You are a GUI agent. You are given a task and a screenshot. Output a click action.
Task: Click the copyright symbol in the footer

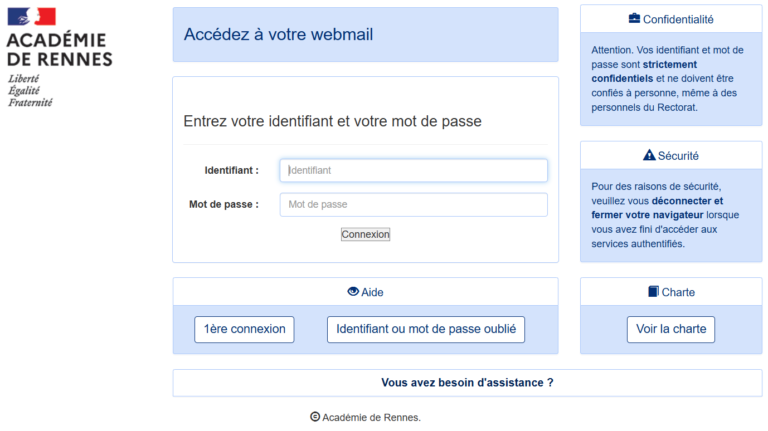tap(315, 417)
